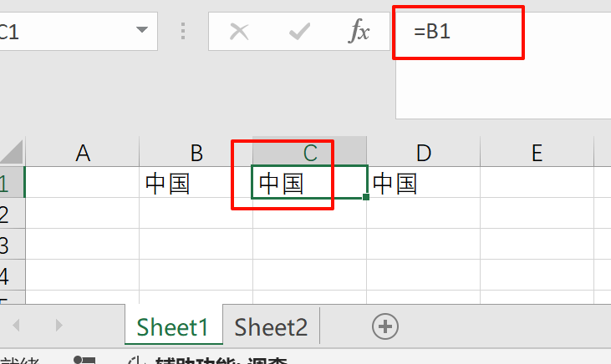The width and height of the screenshot is (611, 364).
Task: Add a new sheet with plus button
Action: click(x=384, y=326)
